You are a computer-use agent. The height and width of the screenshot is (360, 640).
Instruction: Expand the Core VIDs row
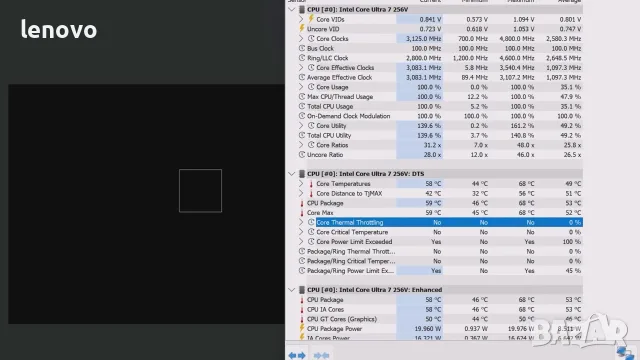tap(301, 19)
